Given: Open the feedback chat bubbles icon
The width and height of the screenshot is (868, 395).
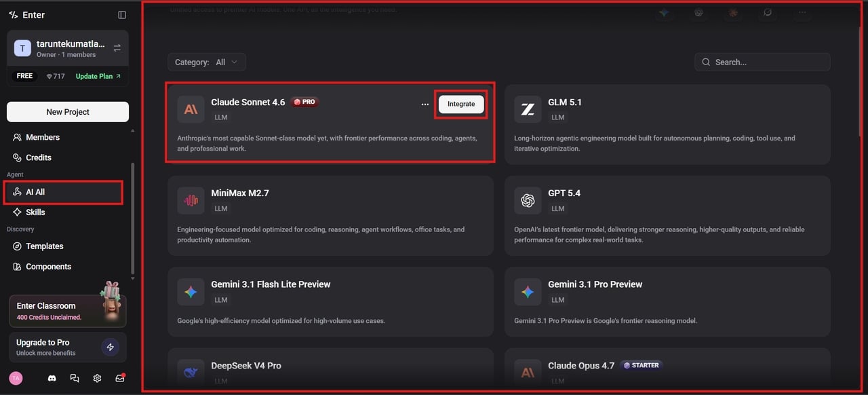Looking at the screenshot, I should (x=75, y=378).
